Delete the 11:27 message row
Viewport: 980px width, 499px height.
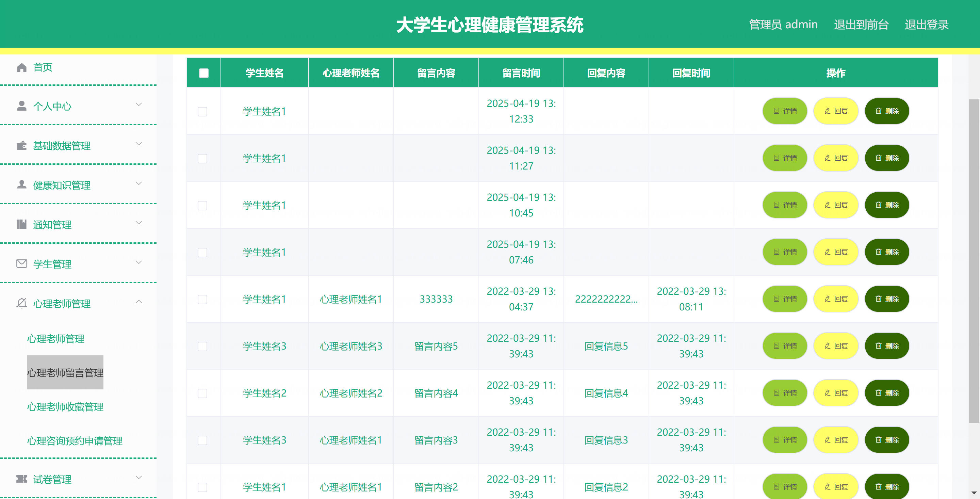[887, 158]
